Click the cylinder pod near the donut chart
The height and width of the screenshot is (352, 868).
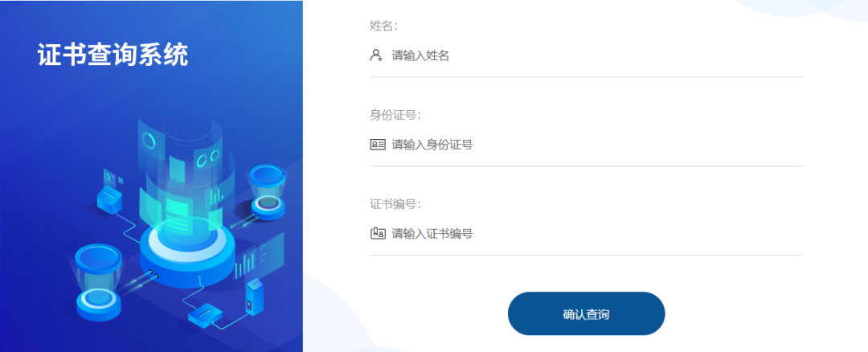click(x=268, y=193)
